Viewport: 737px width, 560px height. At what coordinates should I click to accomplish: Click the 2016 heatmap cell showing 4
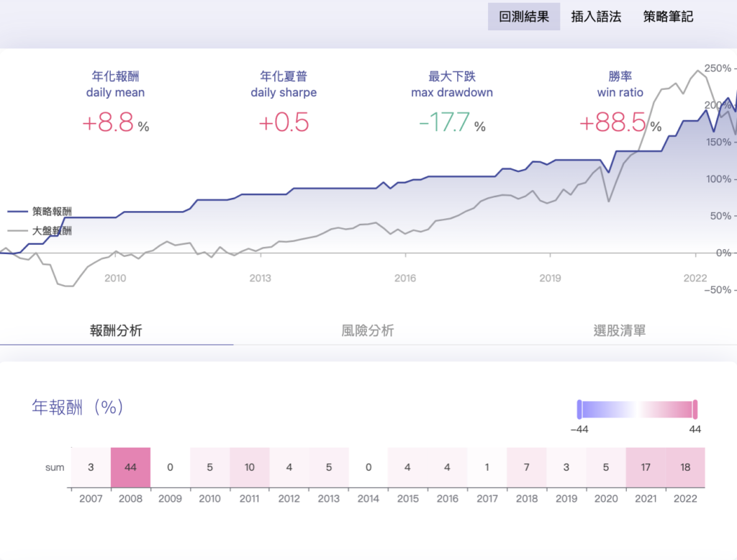click(448, 467)
